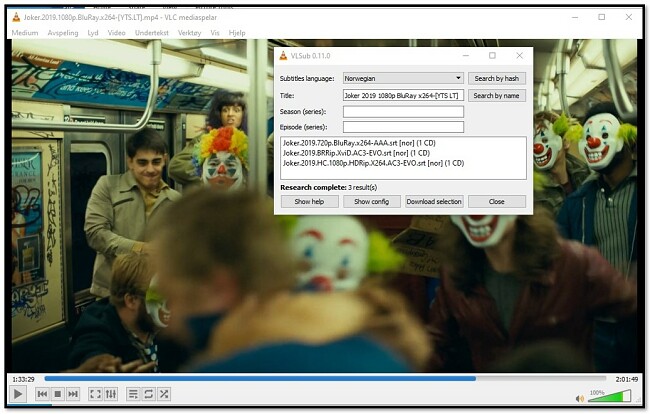Image resolution: width=650 pixels, height=414 pixels.
Task: Expand the Subtitles language dropdown
Action: point(403,78)
